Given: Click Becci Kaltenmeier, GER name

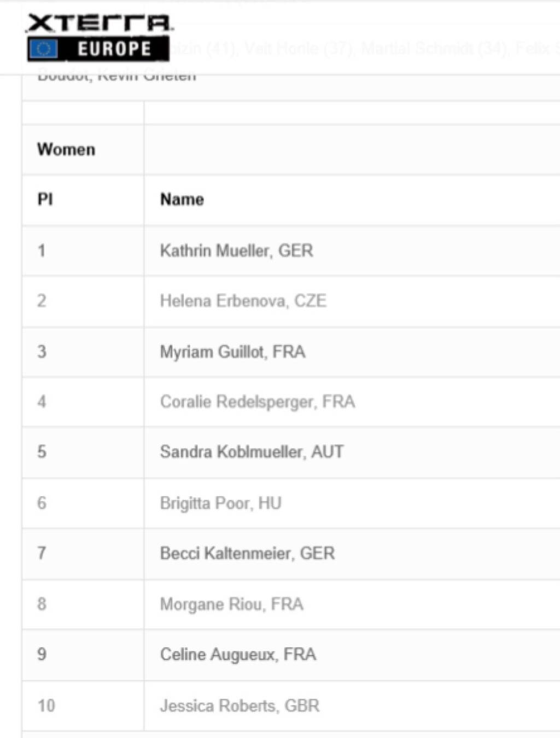Looking at the screenshot, I should pyautogui.click(x=247, y=553).
